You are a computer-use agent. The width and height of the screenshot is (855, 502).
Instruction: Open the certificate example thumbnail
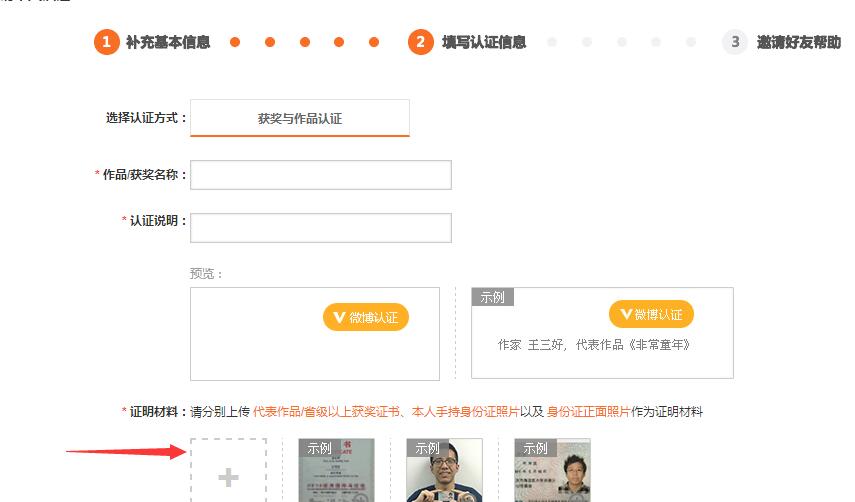pyautogui.click(x=336, y=470)
